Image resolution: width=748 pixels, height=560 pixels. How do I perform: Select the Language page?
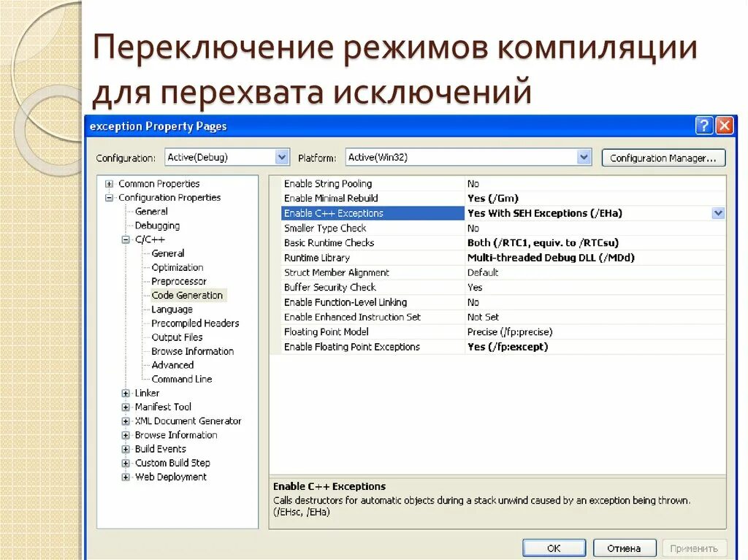pos(172,310)
